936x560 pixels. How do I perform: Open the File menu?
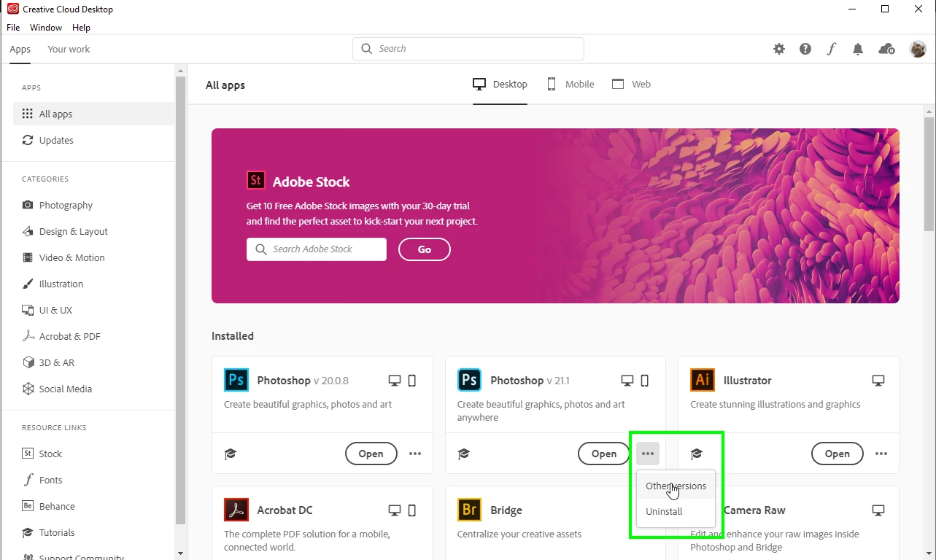(x=13, y=27)
